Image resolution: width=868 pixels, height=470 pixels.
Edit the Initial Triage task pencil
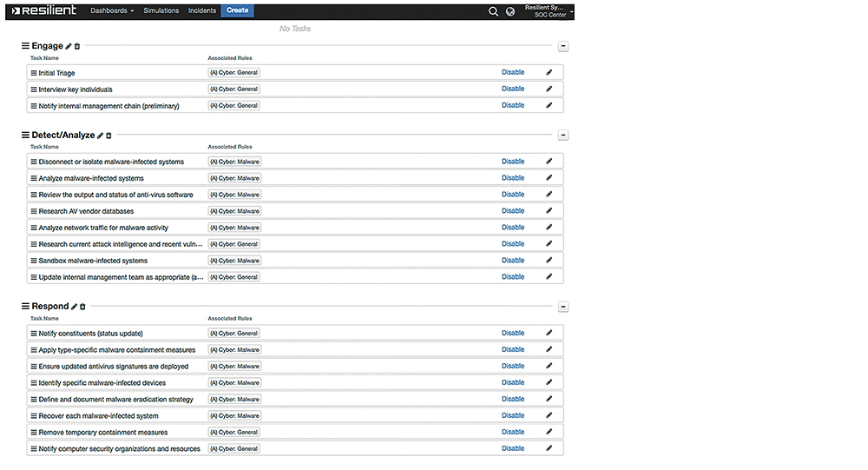[x=549, y=73]
